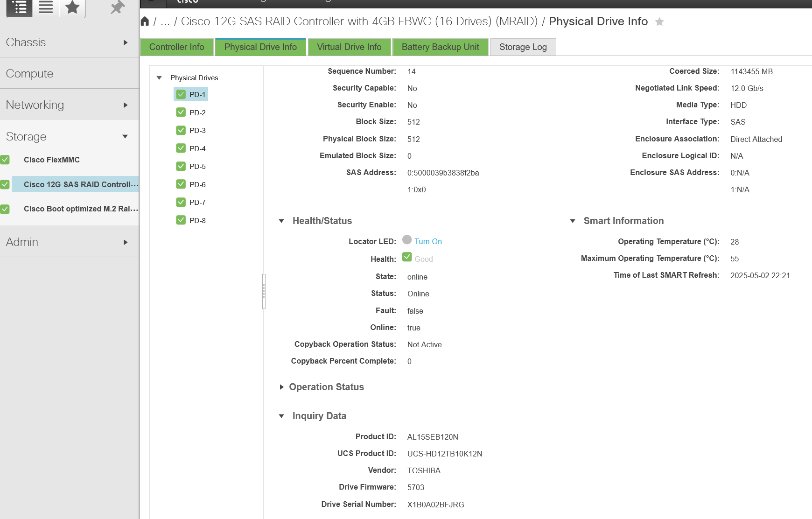
Task: Go to home via house icon
Action: click(145, 21)
